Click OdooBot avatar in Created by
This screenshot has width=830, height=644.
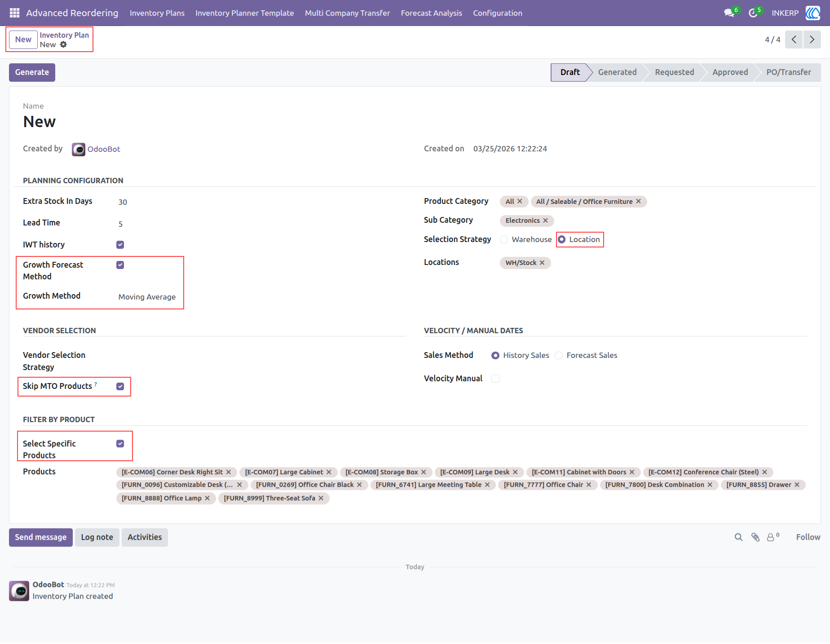point(79,149)
